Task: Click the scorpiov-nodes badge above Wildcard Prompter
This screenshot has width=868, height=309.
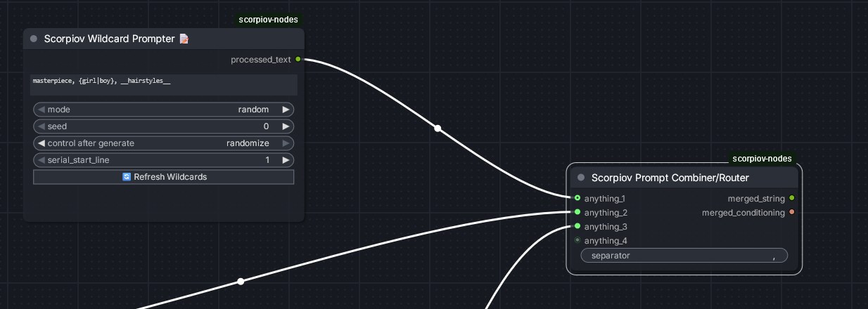Action: 269,20
